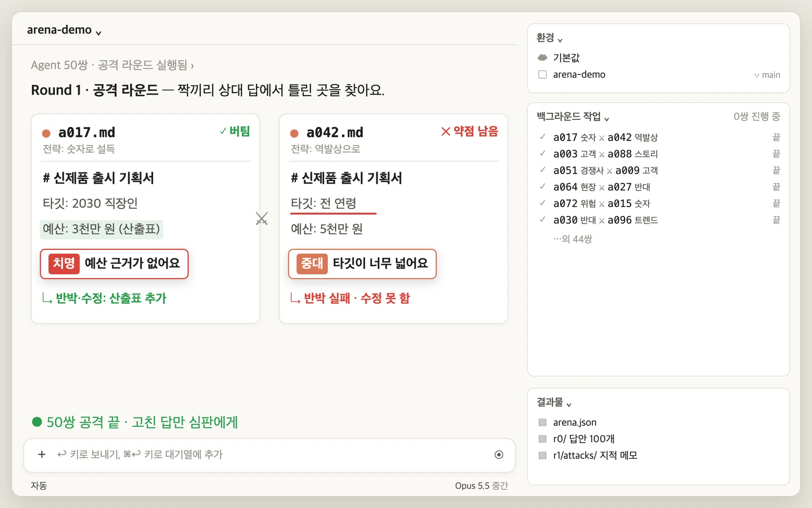Click the checkmark on the a072 × a015 row

543,202
